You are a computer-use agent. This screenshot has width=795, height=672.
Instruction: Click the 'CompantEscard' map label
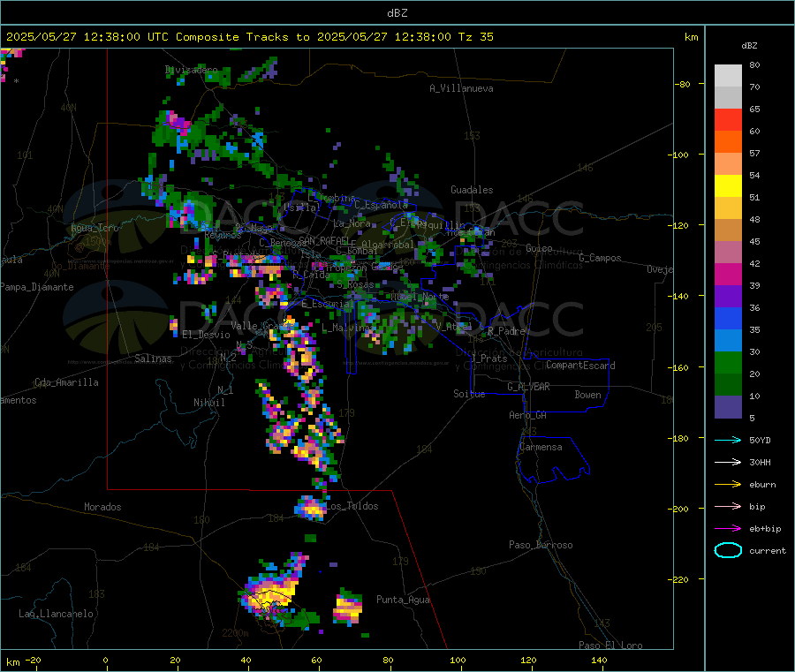tap(580, 365)
